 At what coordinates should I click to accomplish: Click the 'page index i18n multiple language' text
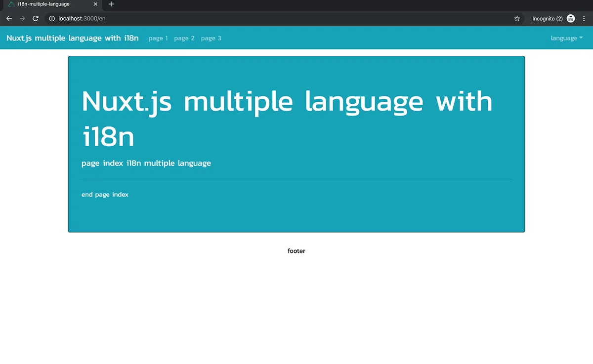(x=146, y=163)
